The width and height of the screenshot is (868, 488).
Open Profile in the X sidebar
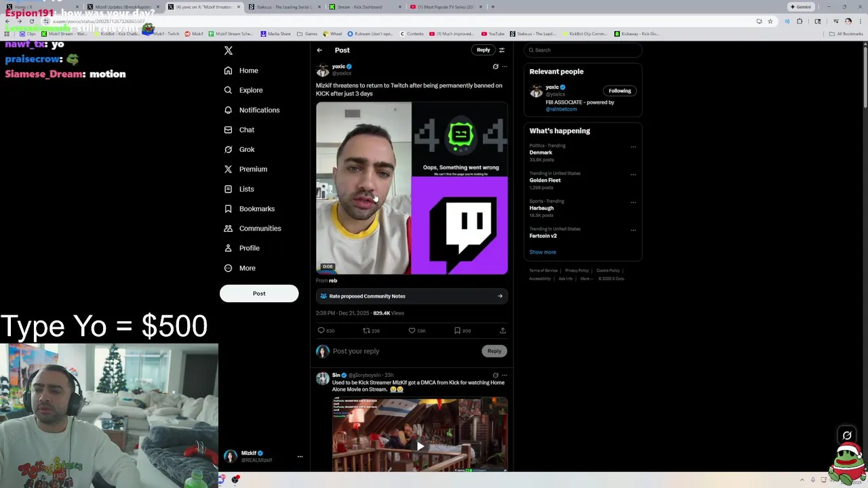point(241,248)
